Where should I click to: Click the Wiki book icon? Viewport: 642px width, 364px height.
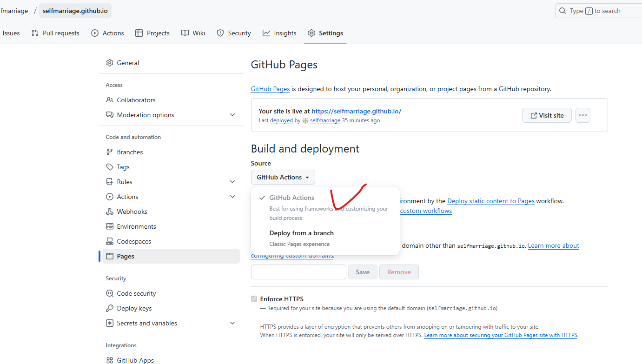[185, 33]
